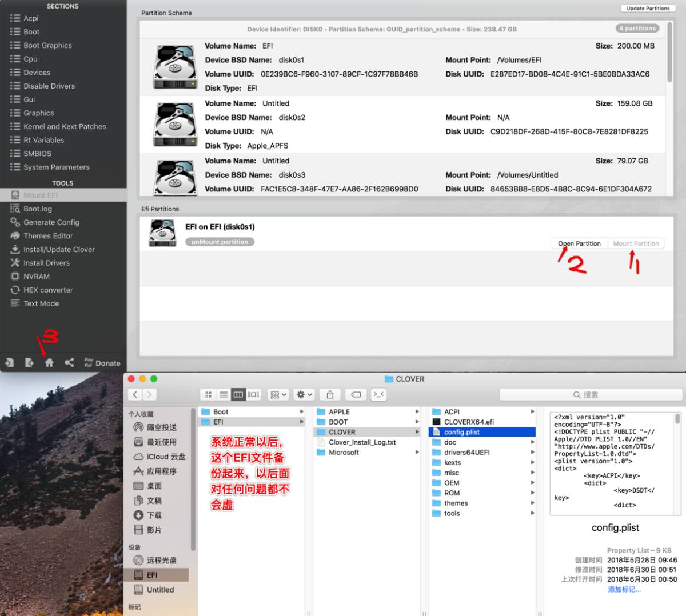Viewport: 686px width, 616px height.
Task: Click the import configuration icon
Action: (x=9, y=362)
